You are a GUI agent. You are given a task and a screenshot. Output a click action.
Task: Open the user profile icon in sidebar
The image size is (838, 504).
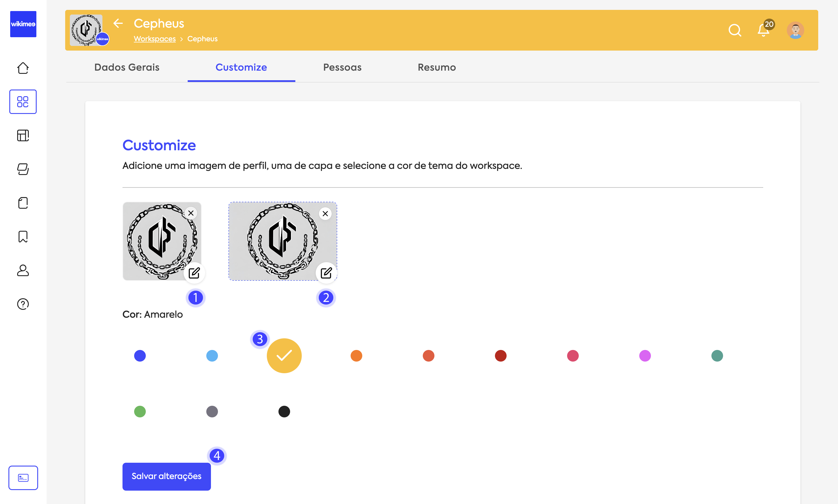tap(23, 270)
